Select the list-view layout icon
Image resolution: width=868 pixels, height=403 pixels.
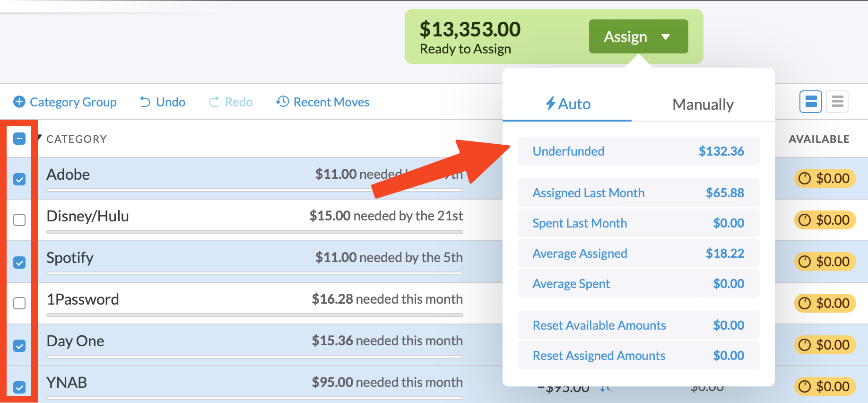837,101
